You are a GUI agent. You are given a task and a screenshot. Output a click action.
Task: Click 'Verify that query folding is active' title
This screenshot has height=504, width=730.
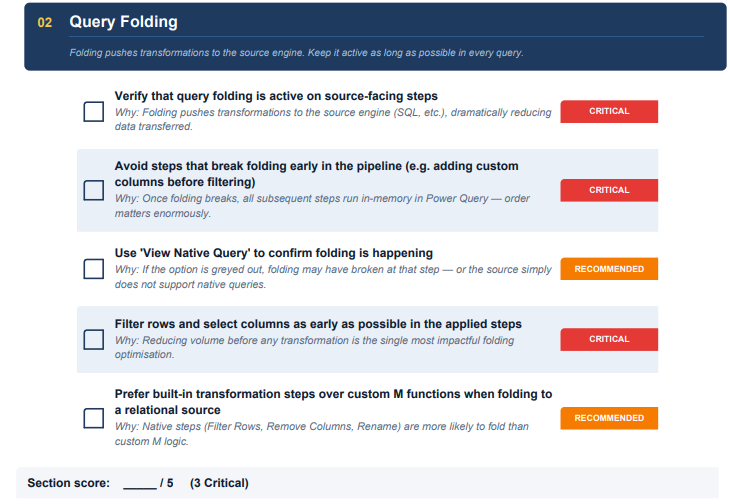click(276, 96)
